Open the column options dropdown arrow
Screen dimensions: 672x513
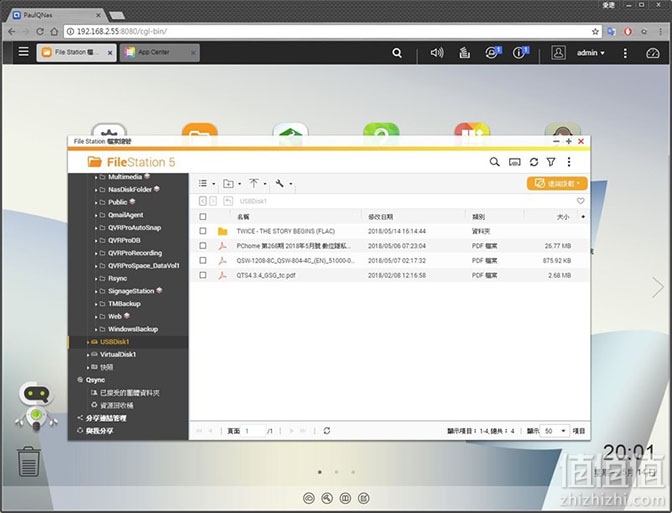coord(583,216)
